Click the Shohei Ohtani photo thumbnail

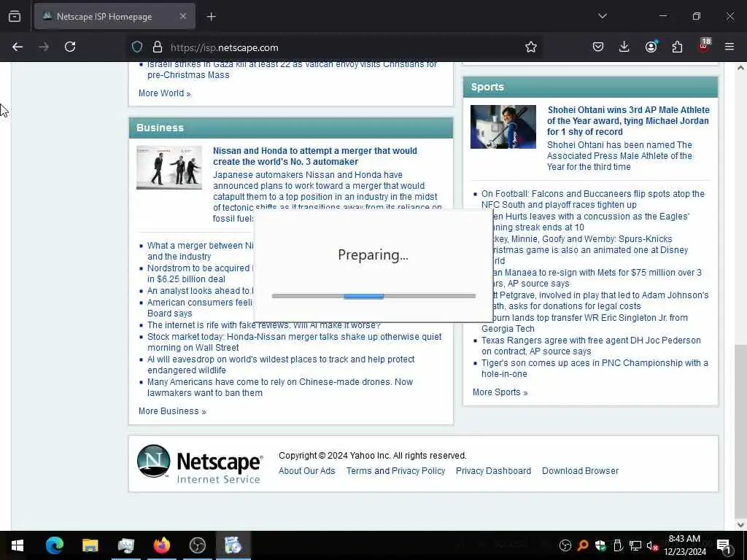pyautogui.click(x=503, y=127)
